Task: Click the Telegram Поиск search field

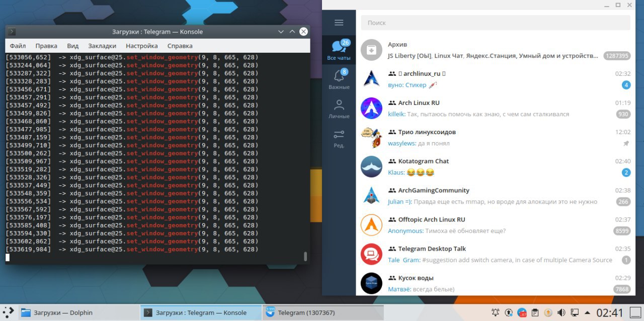Action: (x=496, y=23)
